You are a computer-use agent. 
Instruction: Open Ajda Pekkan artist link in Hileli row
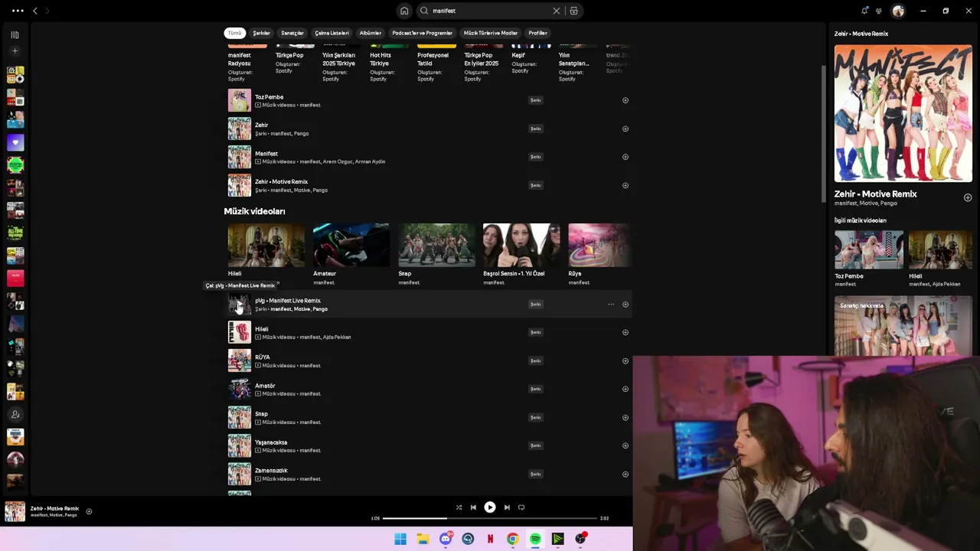(x=337, y=337)
